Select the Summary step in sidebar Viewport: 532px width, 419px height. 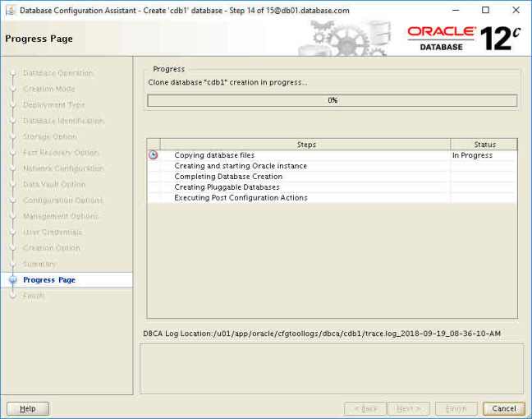click(39, 264)
